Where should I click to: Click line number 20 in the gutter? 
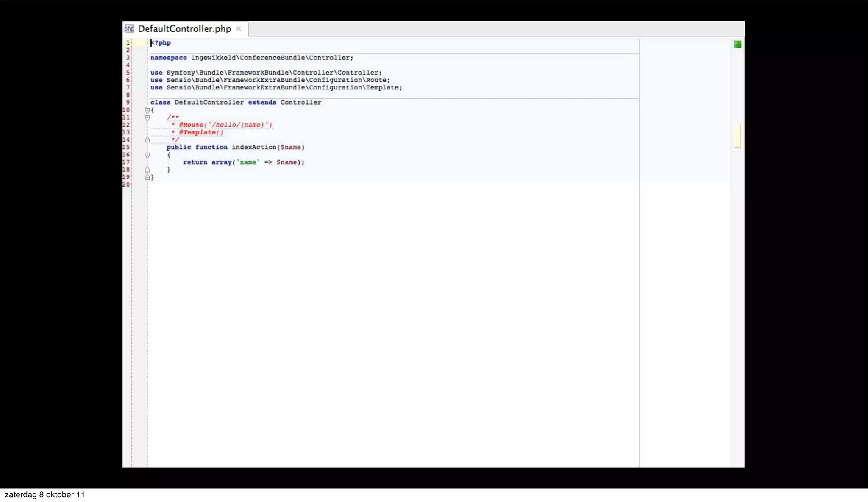pyautogui.click(x=126, y=184)
